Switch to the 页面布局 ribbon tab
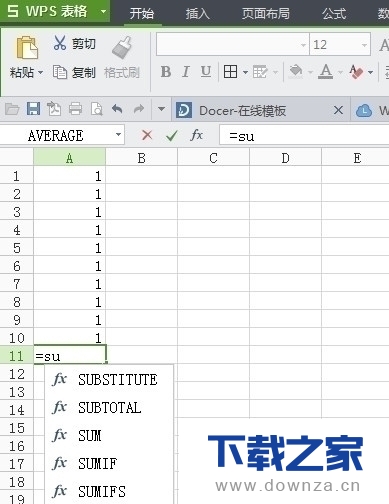389x504 pixels. click(x=266, y=13)
